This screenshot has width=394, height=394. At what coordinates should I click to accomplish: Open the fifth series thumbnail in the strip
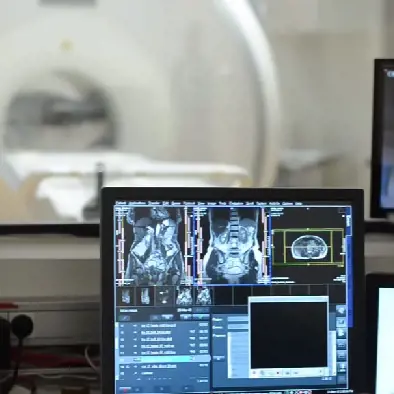click(203, 296)
